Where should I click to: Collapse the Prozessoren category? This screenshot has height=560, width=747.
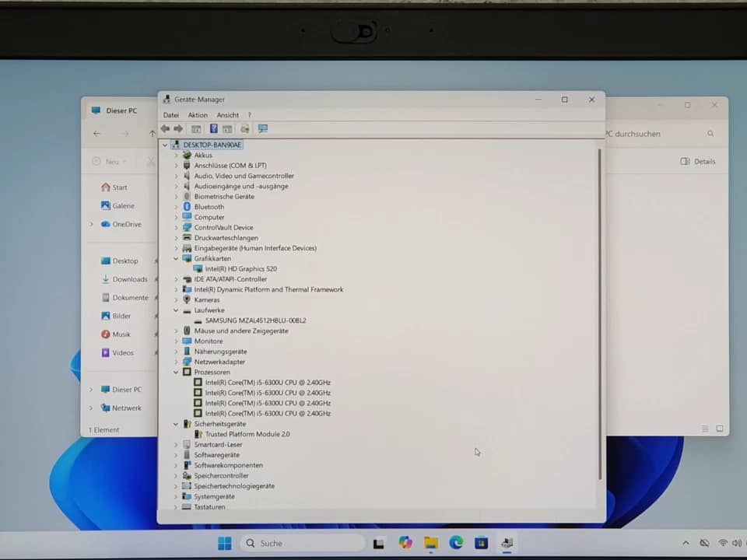click(176, 372)
